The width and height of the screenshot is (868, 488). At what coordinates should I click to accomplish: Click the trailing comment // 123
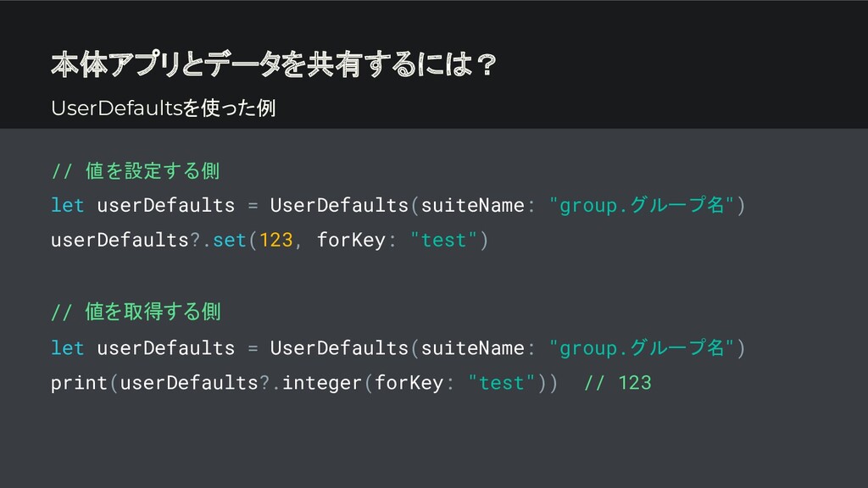pyautogui.click(x=618, y=383)
